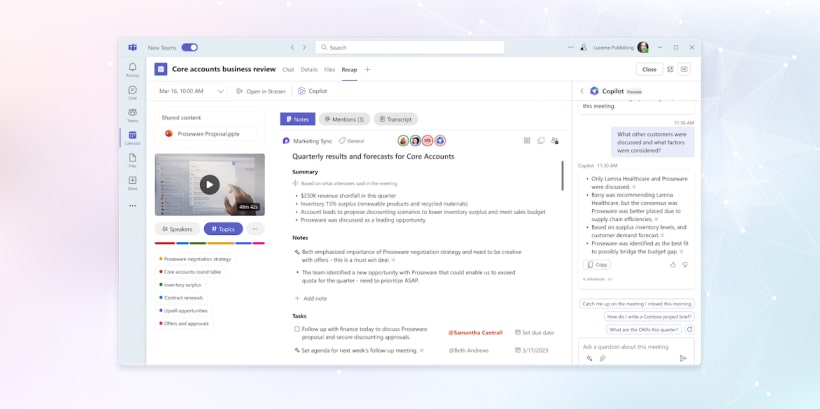Click the Teams logo icon
This screenshot has width=820, height=409.
click(132, 48)
